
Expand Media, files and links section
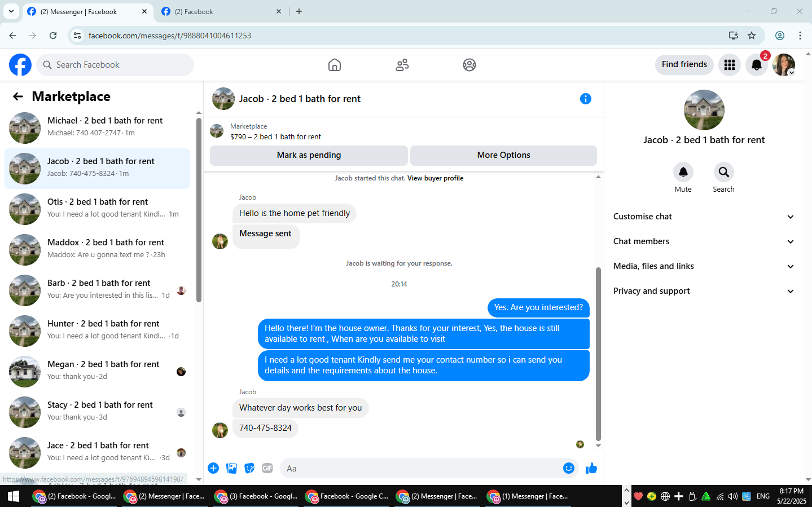point(704,266)
